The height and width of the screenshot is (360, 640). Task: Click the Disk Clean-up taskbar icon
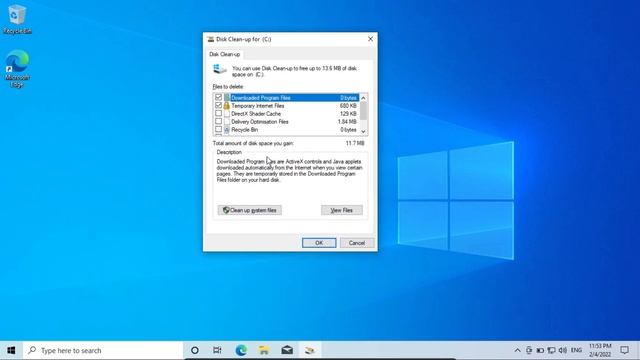coord(310,350)
